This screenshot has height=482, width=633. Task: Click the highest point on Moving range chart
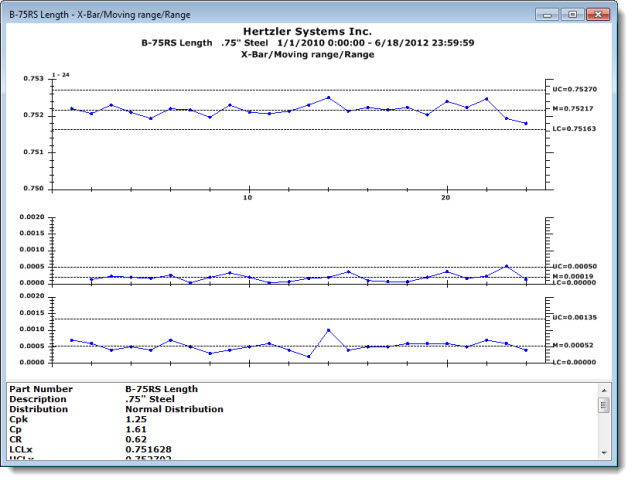[506, 266]
